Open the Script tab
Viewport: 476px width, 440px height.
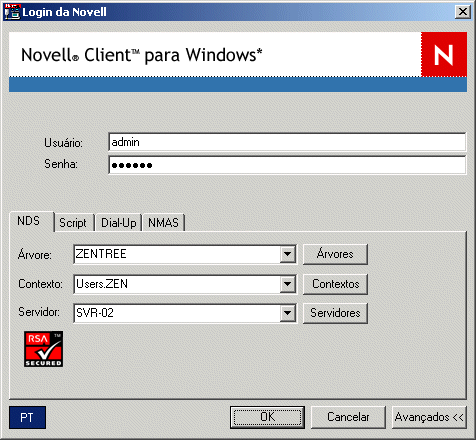pyautogui.click(x=73, y=223)
